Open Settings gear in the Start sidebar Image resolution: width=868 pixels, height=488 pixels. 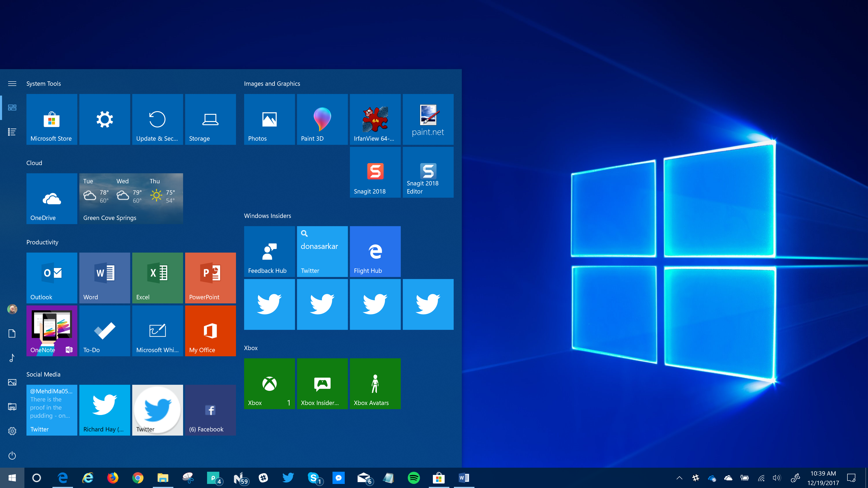[12, 431]
